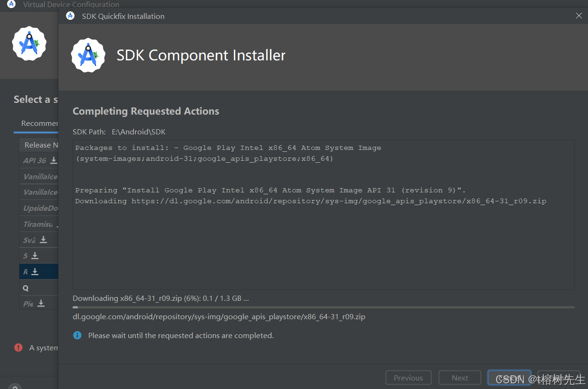The image size is (588, 389).
Task: Click the SDK Quickfix Installation title bar icon
Action: coord(70,16)
